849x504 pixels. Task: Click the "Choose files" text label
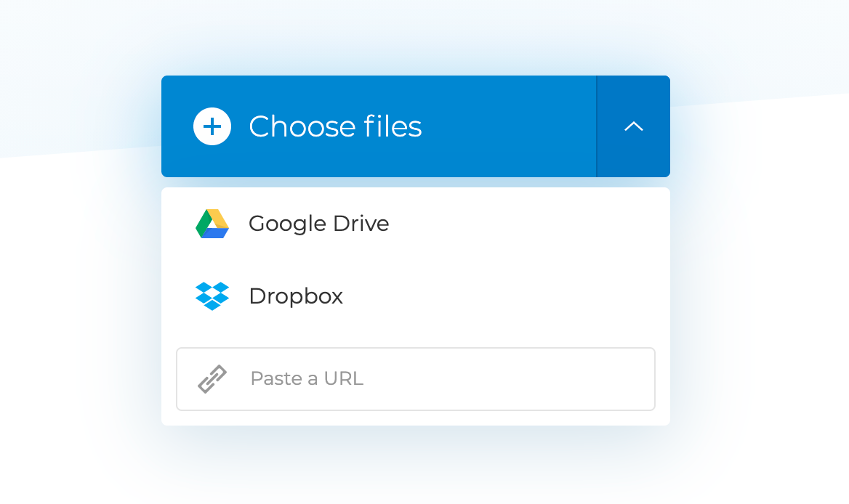pos(335,127)
